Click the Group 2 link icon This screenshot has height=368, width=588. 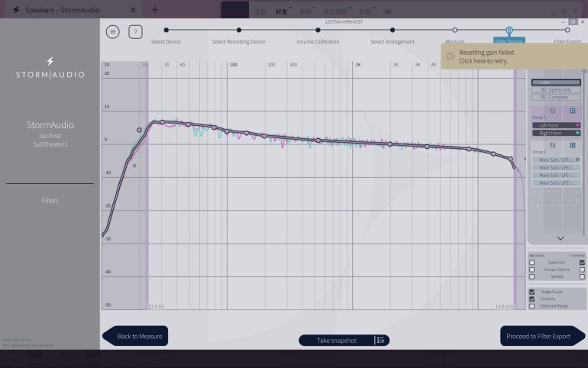572,144
